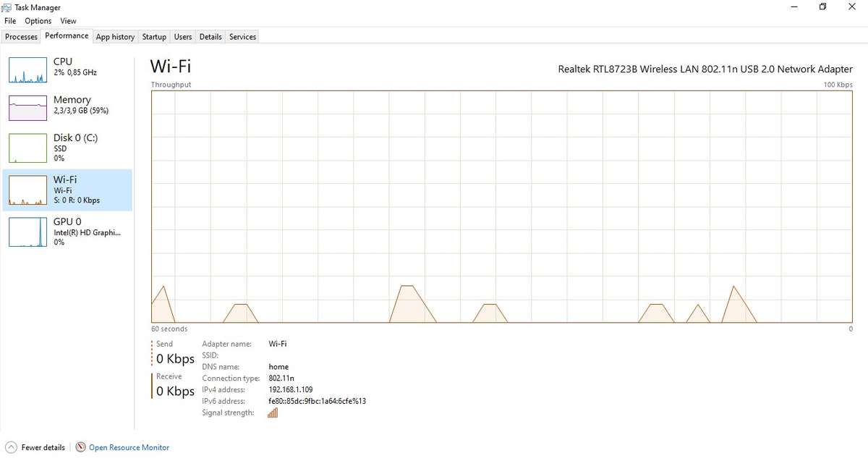Open the View menu

(x=68, y=21)
